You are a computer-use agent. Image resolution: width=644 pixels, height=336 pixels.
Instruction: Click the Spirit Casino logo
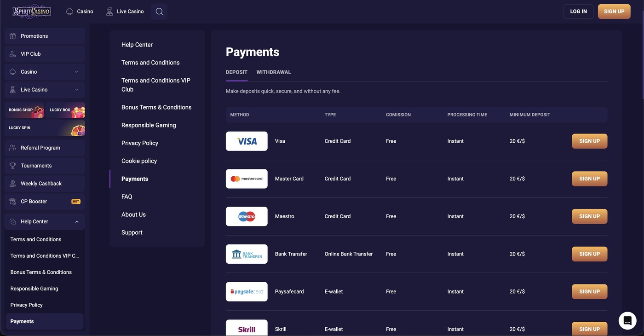point(32,11)
